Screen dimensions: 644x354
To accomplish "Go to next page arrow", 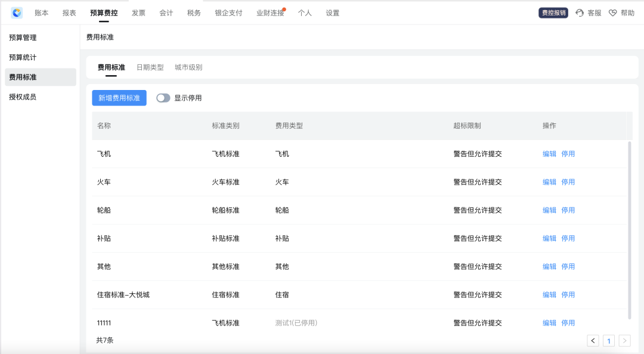I will pyautogui.click(x=624, y=341).
